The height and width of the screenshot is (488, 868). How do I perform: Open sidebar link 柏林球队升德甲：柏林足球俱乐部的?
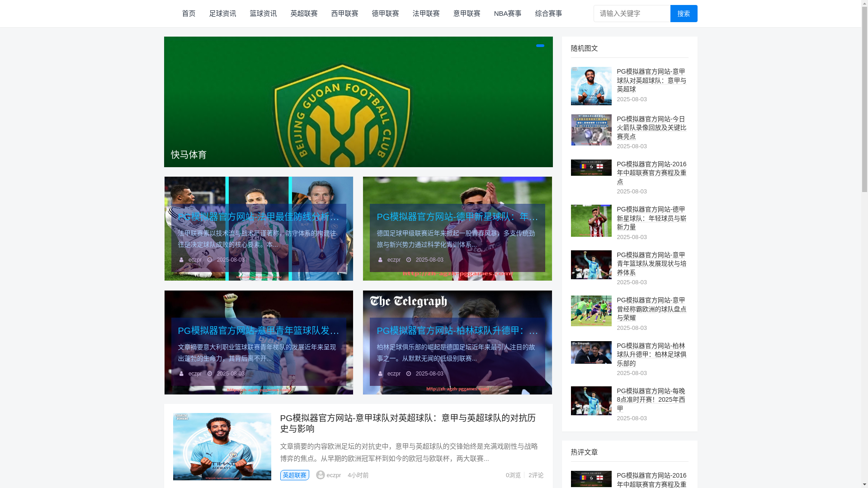pos(651,354)
